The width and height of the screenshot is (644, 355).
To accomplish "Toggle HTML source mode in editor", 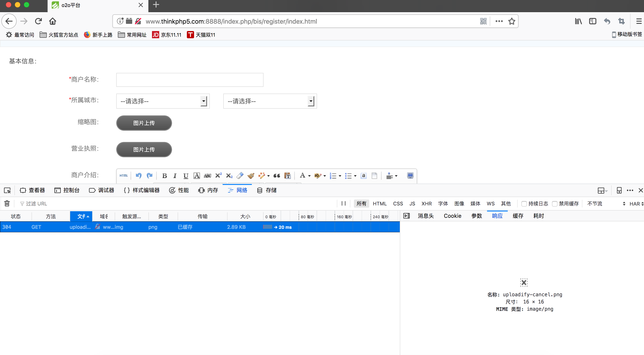I will [123, 176].
